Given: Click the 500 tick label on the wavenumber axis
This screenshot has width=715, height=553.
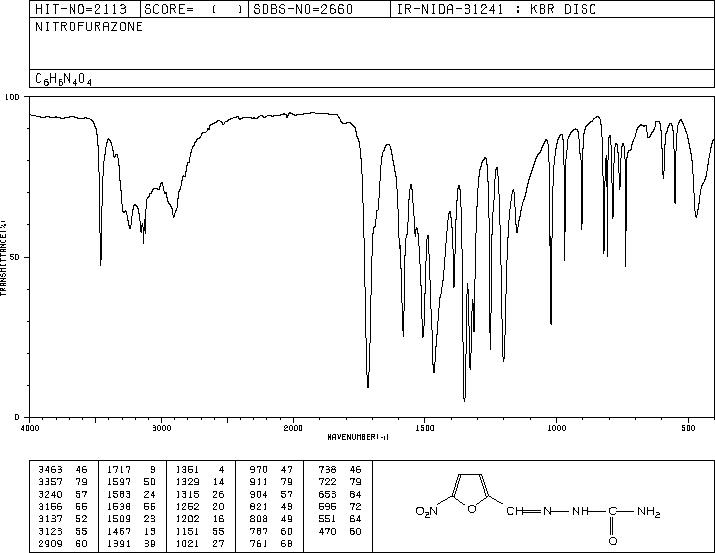Looking at the screenshot, I should tap(689, 428).
